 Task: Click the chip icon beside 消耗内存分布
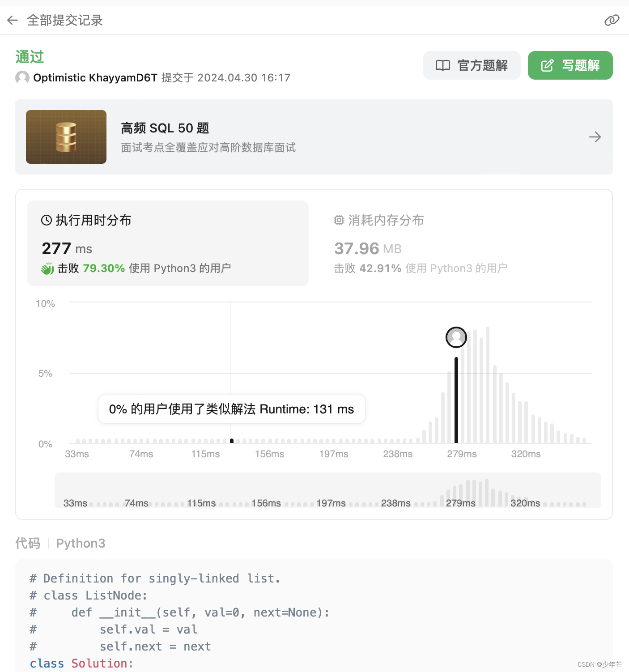pyautogui.click(x=339, y=220)
